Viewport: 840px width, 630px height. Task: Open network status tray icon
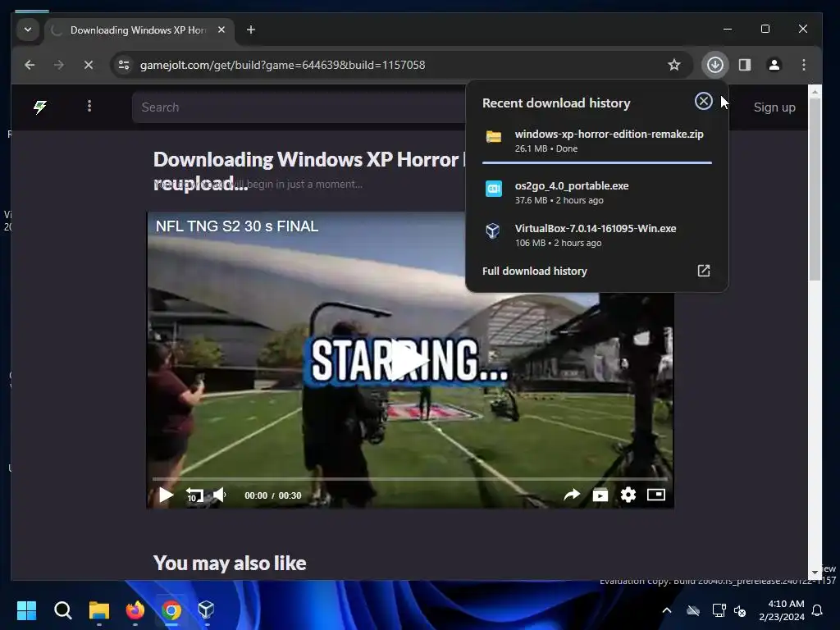point(719,610)
